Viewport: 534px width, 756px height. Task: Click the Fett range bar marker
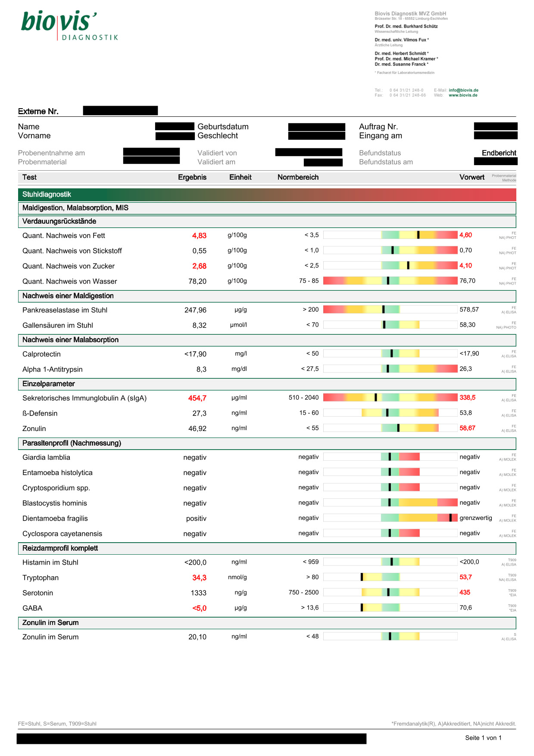click(x=418, y=235)
